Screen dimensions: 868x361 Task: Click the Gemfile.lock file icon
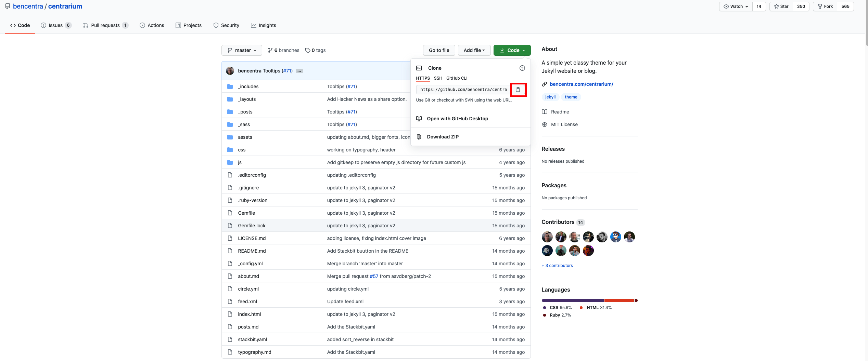230,226
